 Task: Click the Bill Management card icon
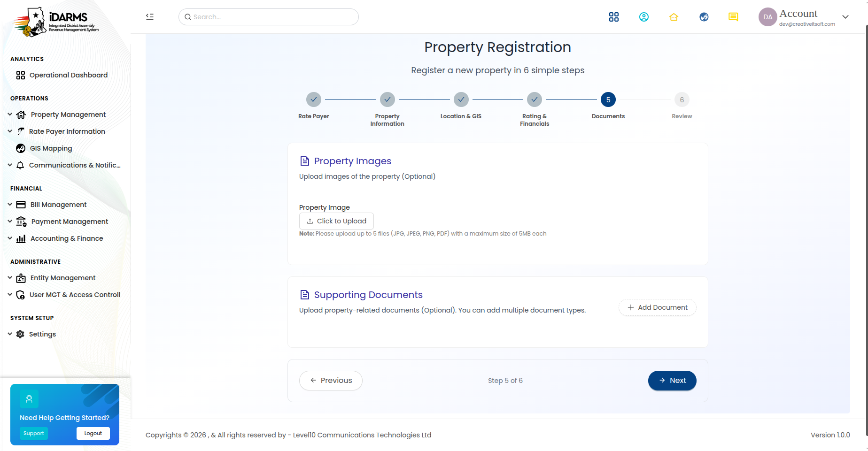[x=21, y=205]
